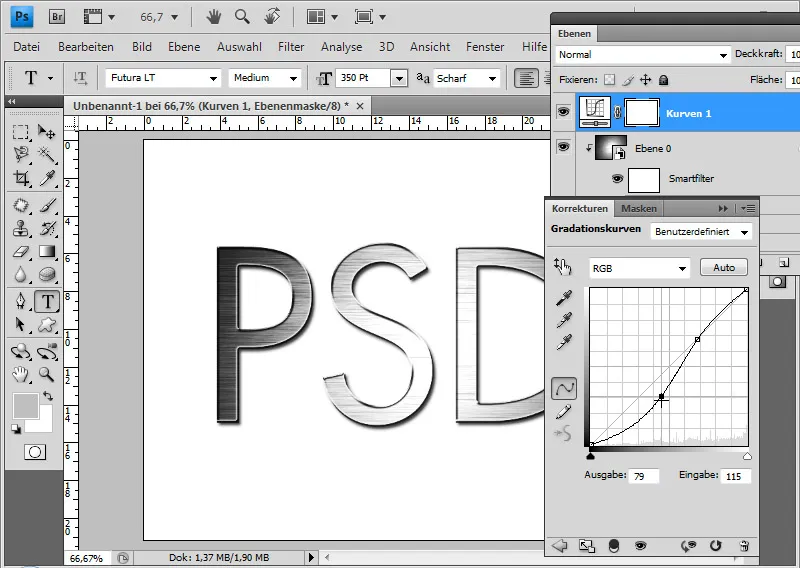The image size is (800, 568).
Task: Delete the adjustment layer via trash
Action: (x=744, y=546)
